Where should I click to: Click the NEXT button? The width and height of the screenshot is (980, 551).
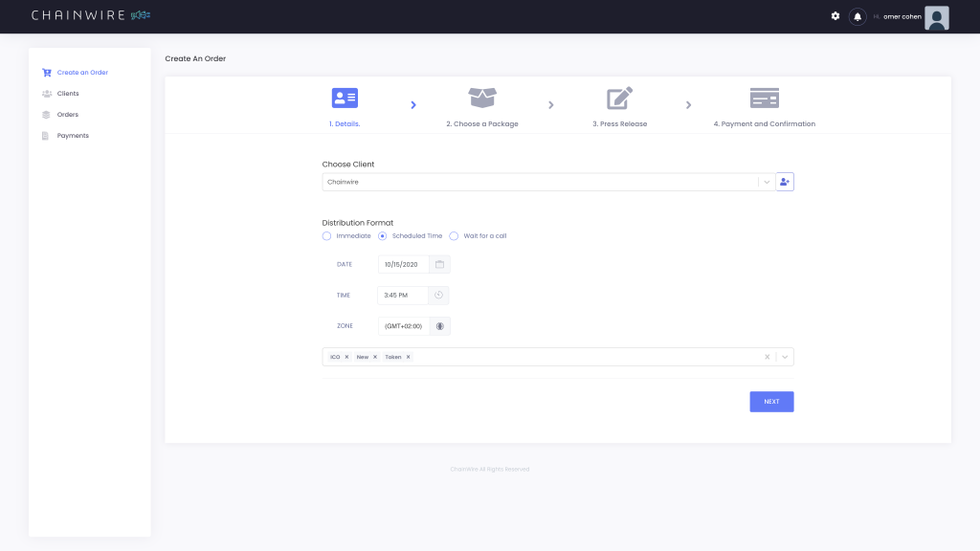pos(771,402)
